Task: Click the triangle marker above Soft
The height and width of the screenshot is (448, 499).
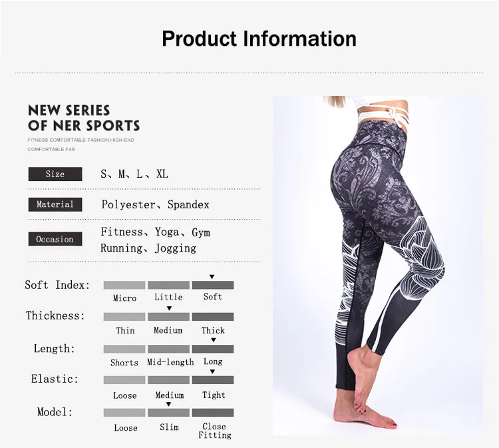Action: (212, 277)
